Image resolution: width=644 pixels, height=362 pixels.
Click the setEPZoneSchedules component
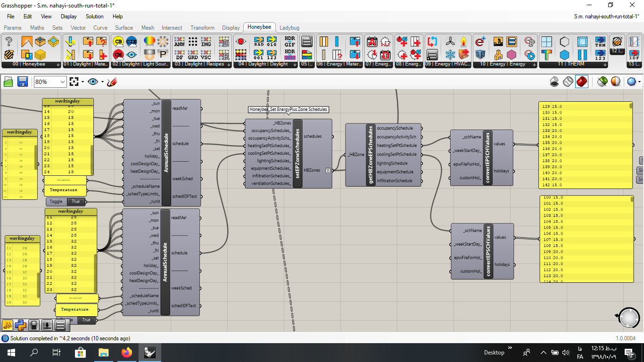(289, 154)
